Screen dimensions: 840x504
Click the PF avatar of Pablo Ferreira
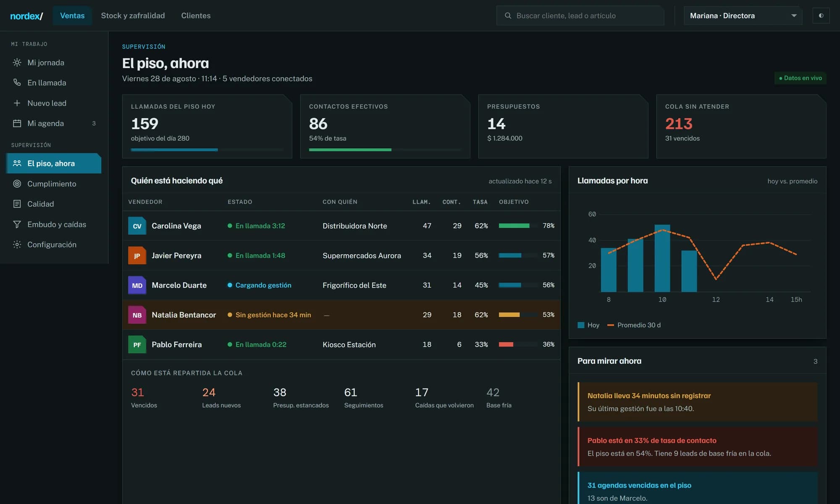137,344
